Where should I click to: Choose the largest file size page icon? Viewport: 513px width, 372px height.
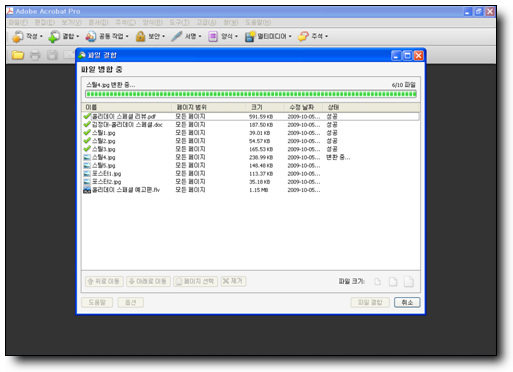click(409, 282)
